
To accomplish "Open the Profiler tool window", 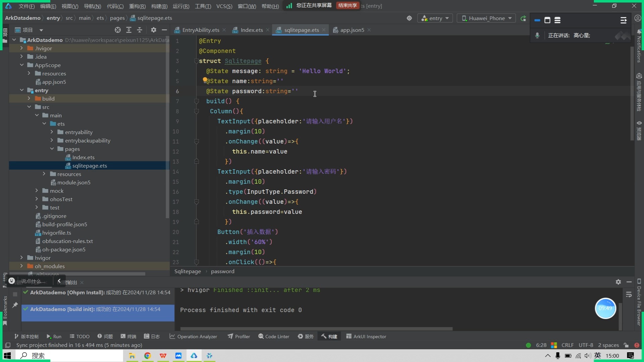I will click(238, 337).
